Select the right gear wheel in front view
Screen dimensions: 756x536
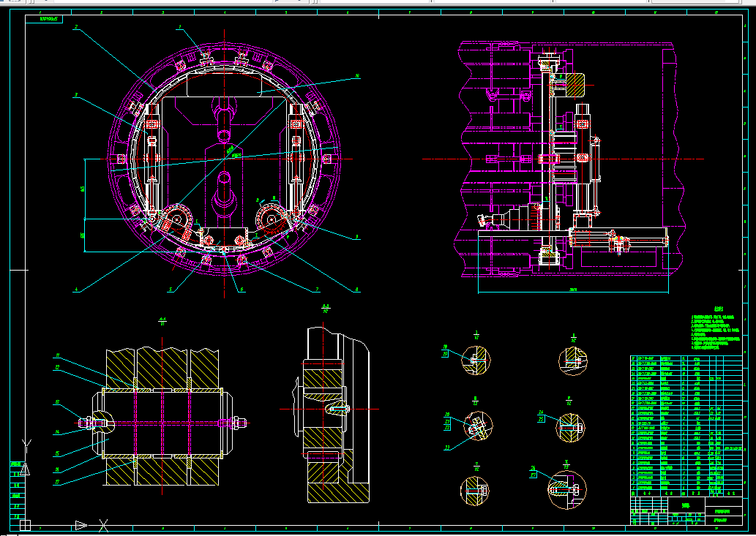click(x=270, y=219)
